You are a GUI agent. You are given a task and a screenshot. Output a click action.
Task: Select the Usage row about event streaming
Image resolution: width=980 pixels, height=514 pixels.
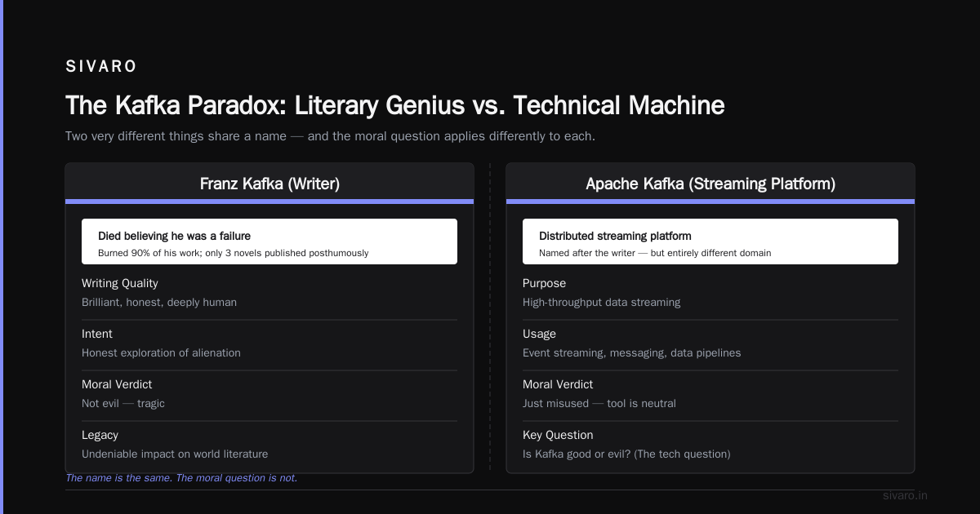pyautogui.click(x=710, y=343)
